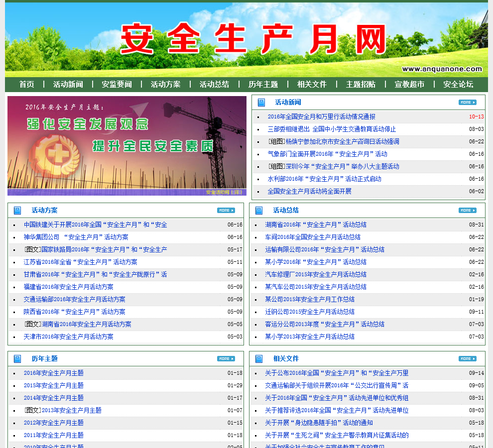Open 某小学2016年安全生产月活动总结 link

[316, 262]
